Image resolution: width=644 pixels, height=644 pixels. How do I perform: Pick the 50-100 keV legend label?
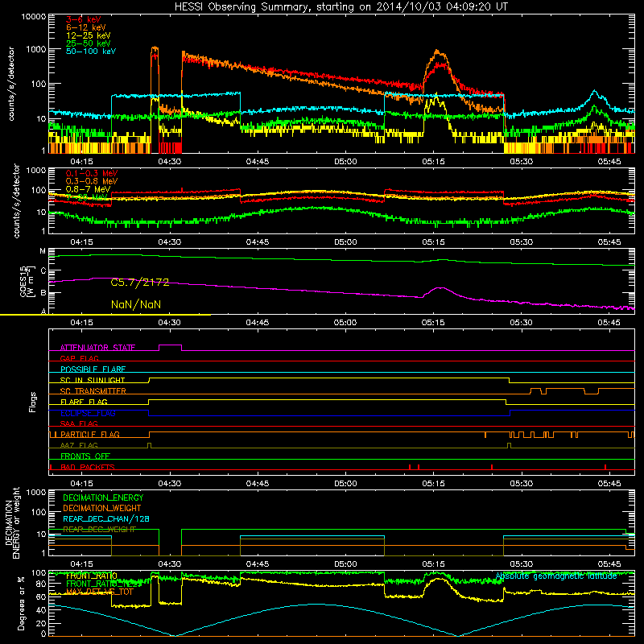[91, 52]
